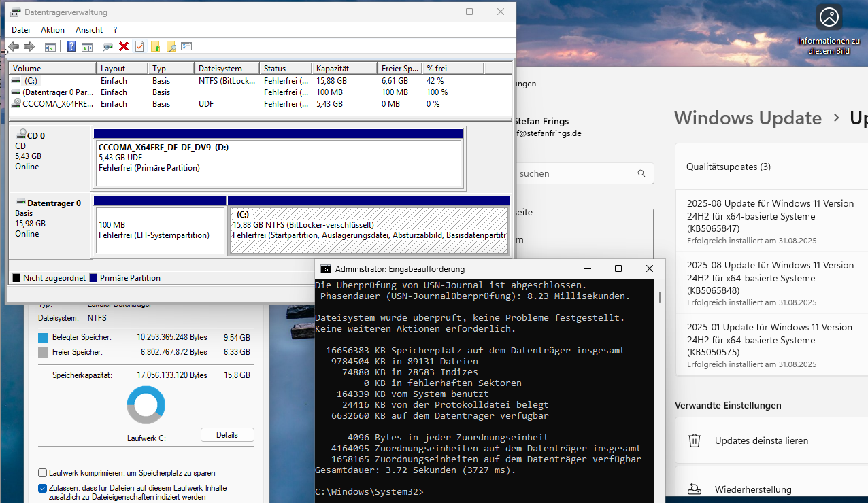Click the drive C usage donut chart
868x503 pixels.
[146, 404]
